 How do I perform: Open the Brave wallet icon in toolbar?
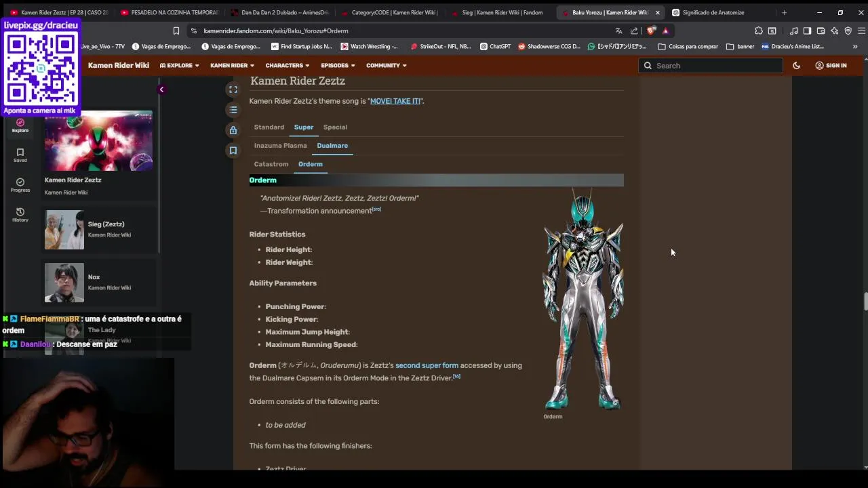click(821, 31)
